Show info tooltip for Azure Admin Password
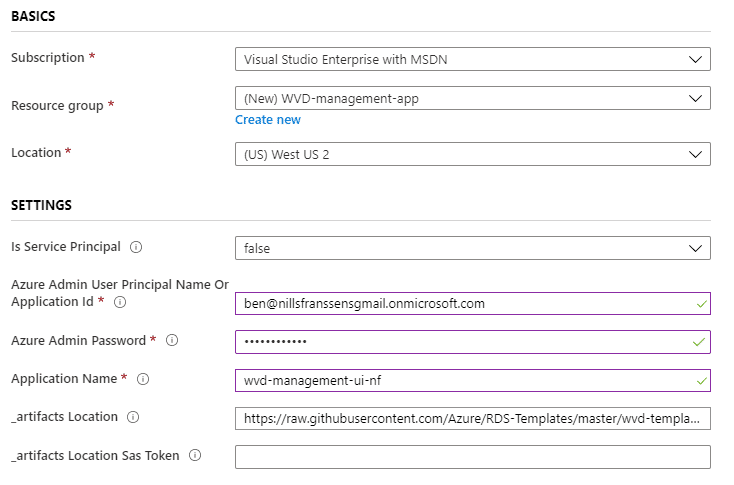Image resolution: width=734 pixels, height=485 pixels. [172, 340]
